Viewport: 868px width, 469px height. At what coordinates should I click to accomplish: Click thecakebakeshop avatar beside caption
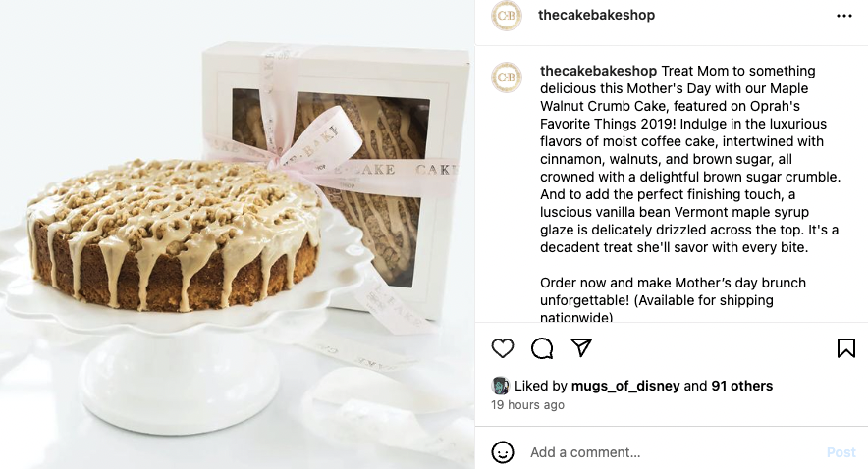pyautogui.click(x=507, y=78)
